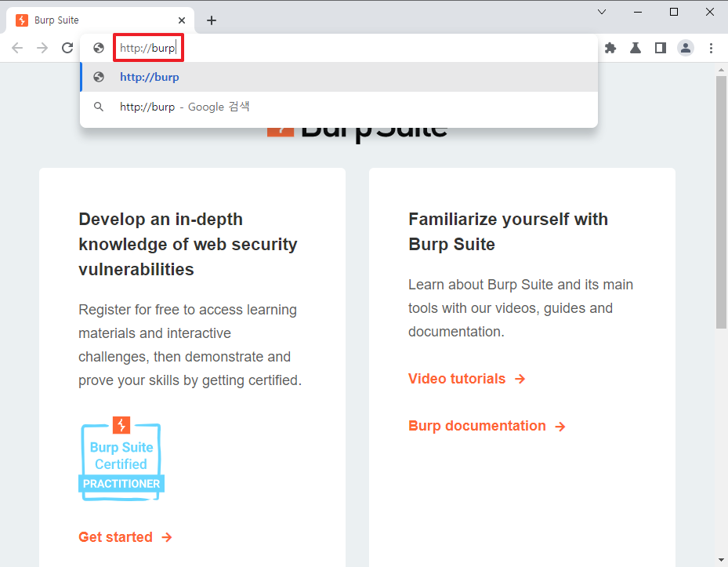This screenshot has height=567, width=728.
Task: Open the tab search chevron
Action: [x=602, y=12]
